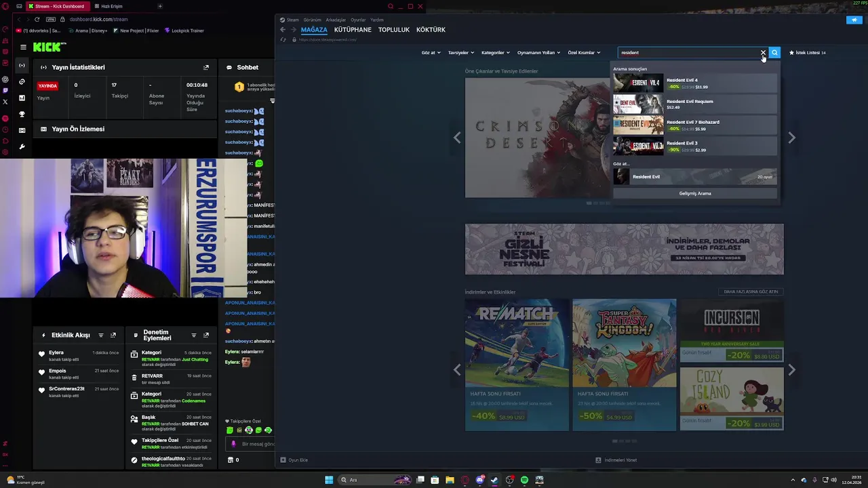
Task: Expand the Oynamanın Yolları dropdown
Action: click(539, 52)
